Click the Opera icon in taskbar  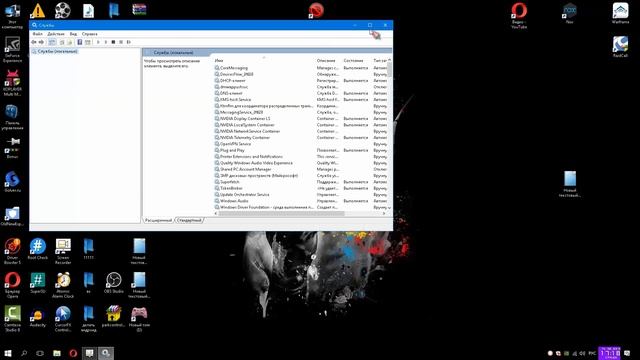(73, 353)
